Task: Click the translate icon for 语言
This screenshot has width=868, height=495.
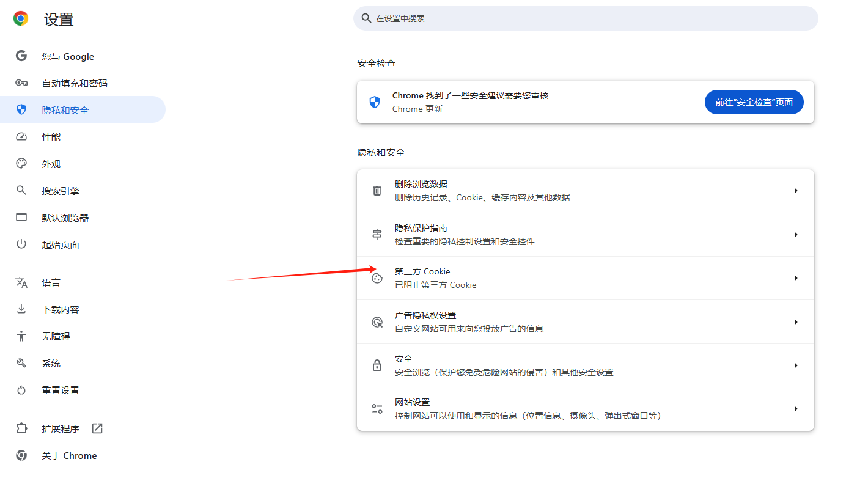Action: [x=21, y=282]
